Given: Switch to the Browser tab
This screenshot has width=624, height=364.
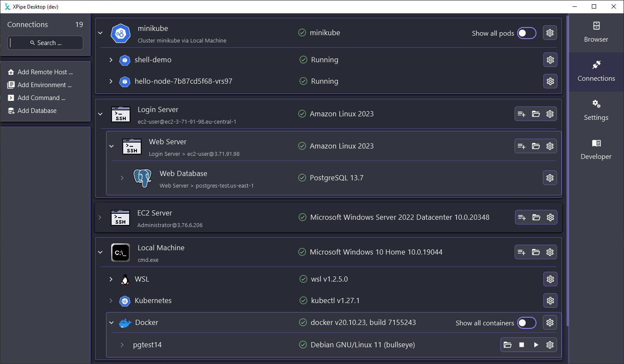Looking at the screenshot, I should pos(596,32).
